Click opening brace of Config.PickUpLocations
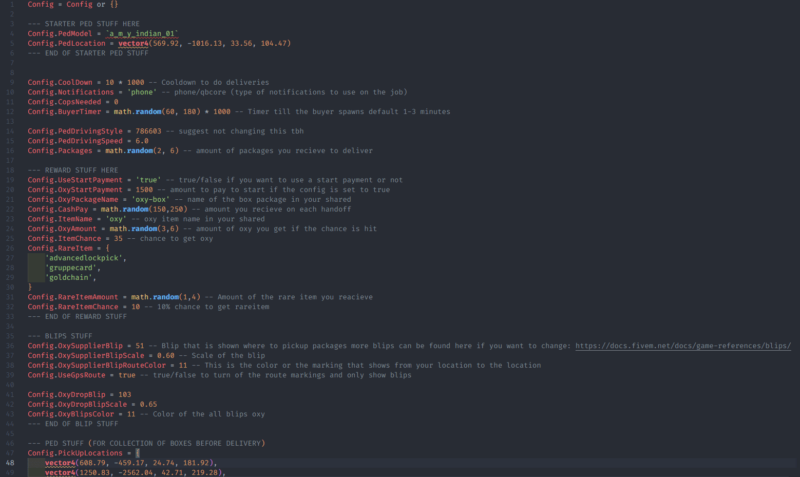Viewport: 800px width, 477px height. (137, 453)
